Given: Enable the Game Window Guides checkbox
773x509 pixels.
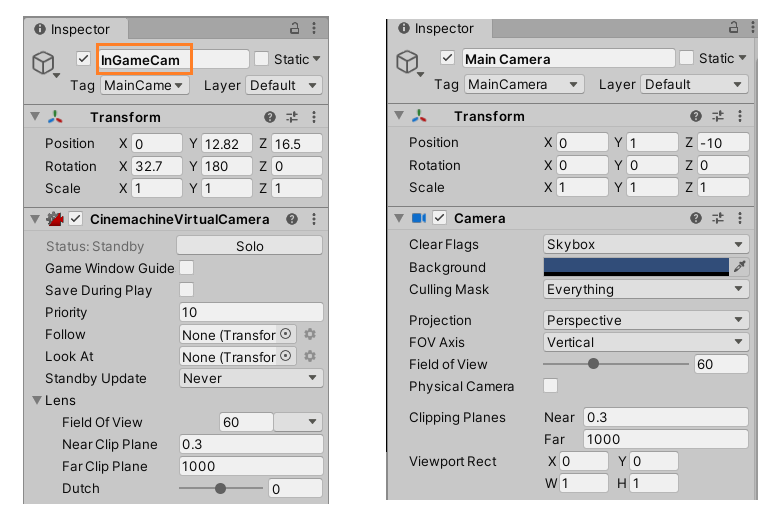Looking at the screenshot, I should [186, 268].
